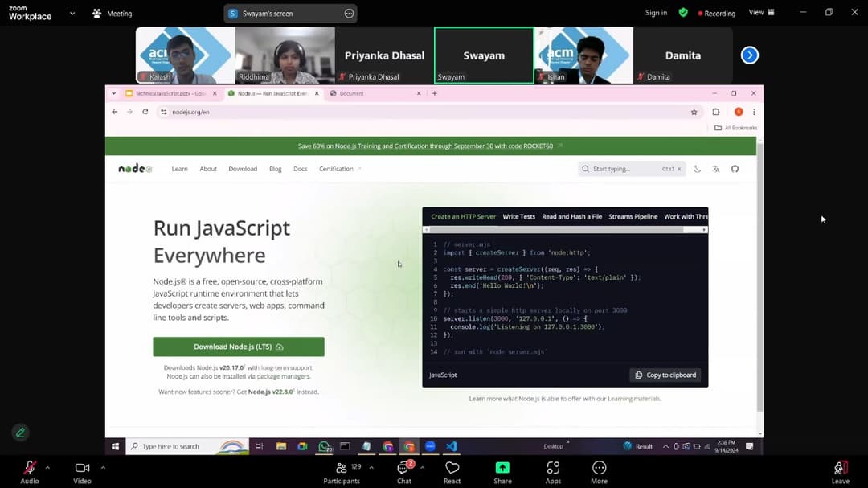
Task: Switch to the Document browser tab
Action: (375, 93)
